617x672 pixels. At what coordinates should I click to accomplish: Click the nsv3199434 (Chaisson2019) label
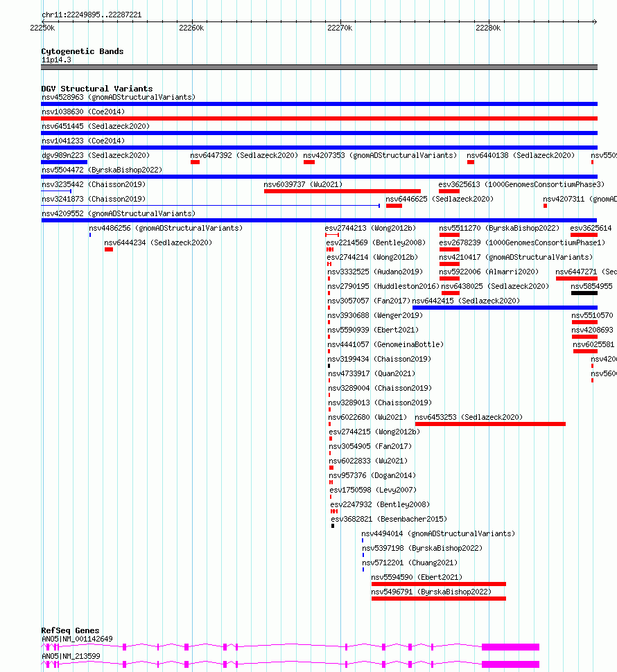click(379, 360)
